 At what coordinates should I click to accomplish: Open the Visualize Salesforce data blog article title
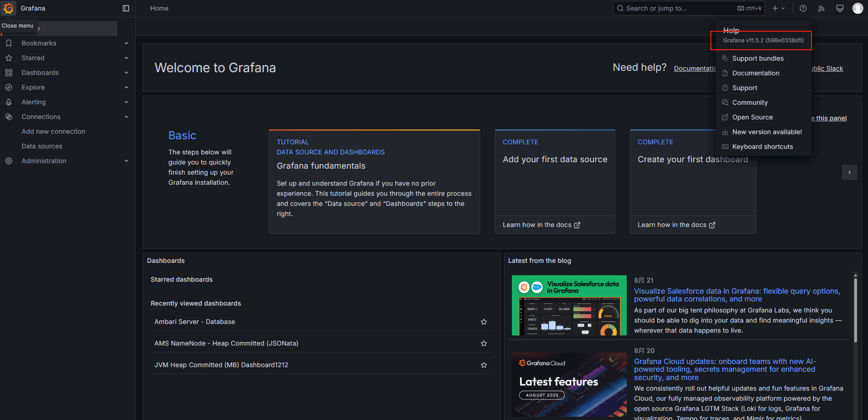coord(737,295)
